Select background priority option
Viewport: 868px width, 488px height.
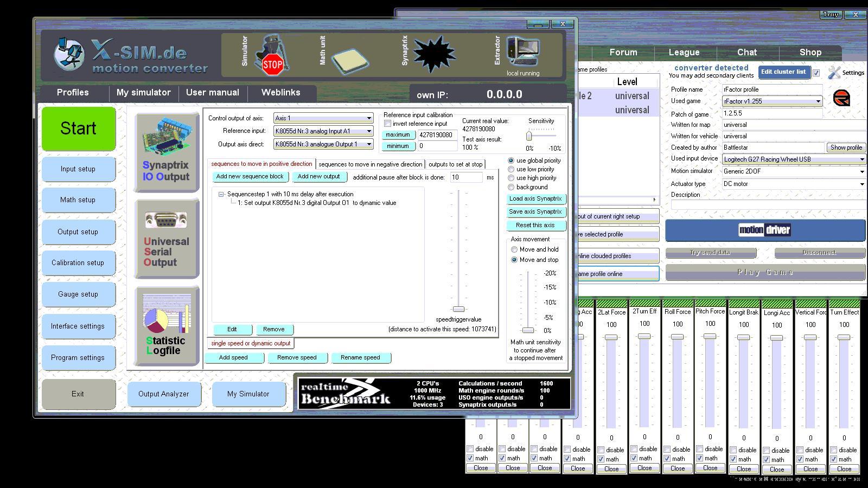coord(511,187)
